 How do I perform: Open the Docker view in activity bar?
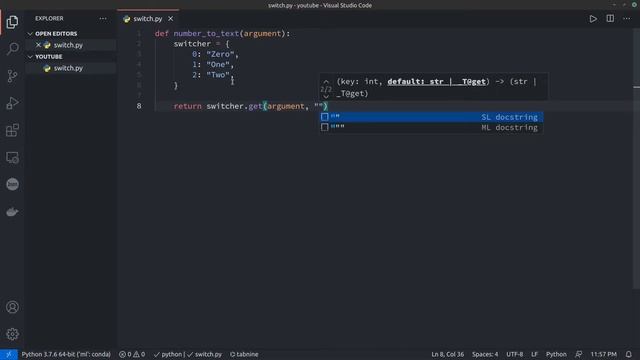coord(12,212)
